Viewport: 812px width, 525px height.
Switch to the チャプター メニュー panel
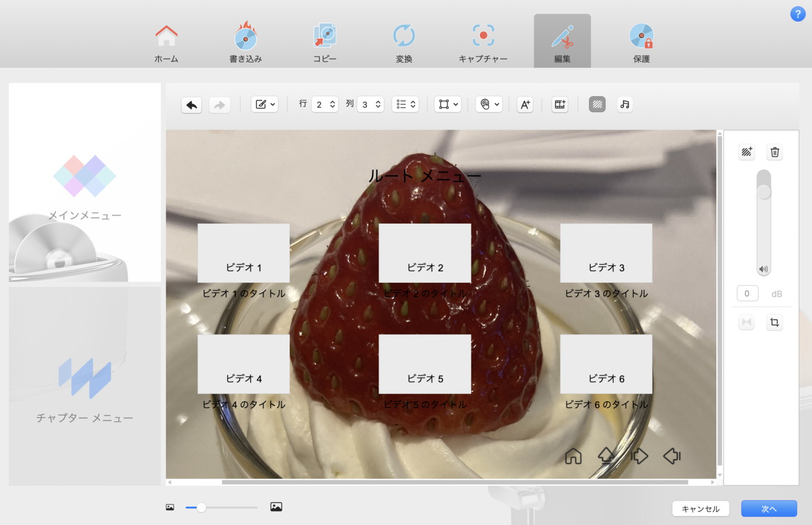(85, 386)
